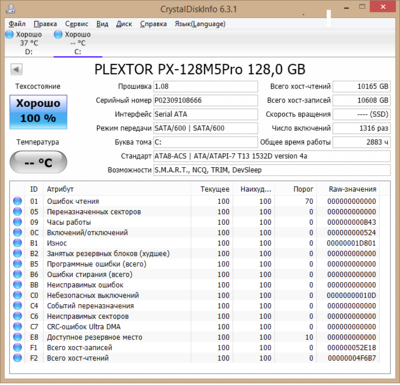Select the Часы работы attribute row
Viewport: 400px width, 385px height.
[x=195, y=222]
